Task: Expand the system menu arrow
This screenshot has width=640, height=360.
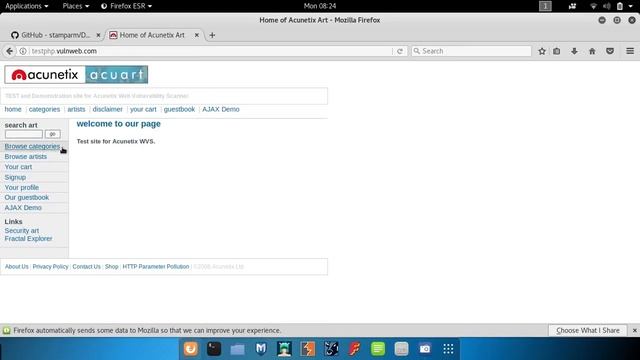Action: tap(631, 6)
